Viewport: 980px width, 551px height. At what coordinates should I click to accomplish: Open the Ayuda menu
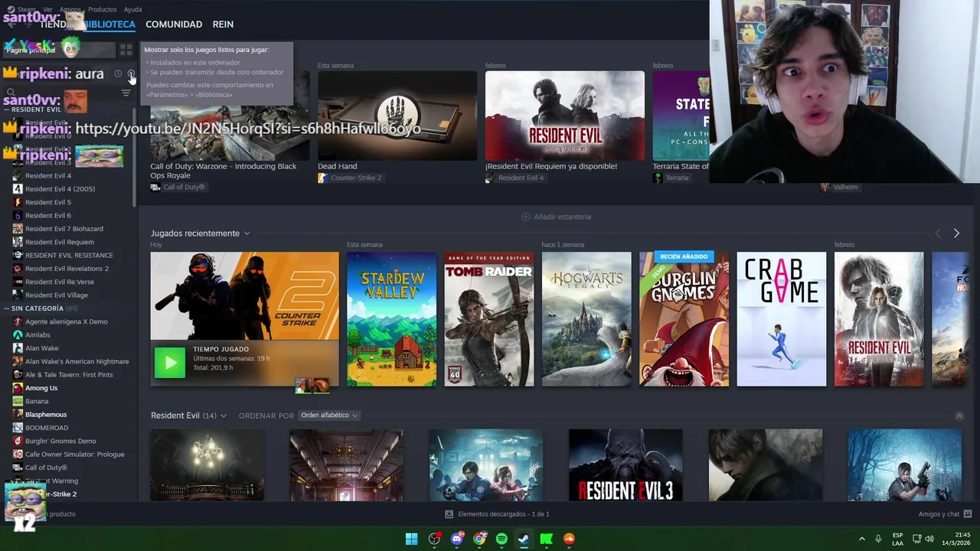click(x=132, y=9)
